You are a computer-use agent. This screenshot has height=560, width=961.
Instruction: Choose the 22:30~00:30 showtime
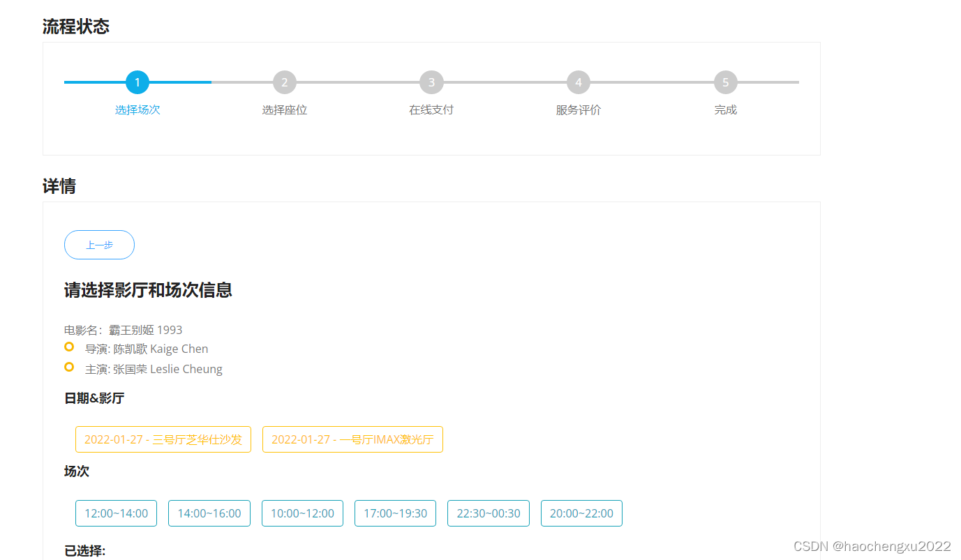pos(489,513)
